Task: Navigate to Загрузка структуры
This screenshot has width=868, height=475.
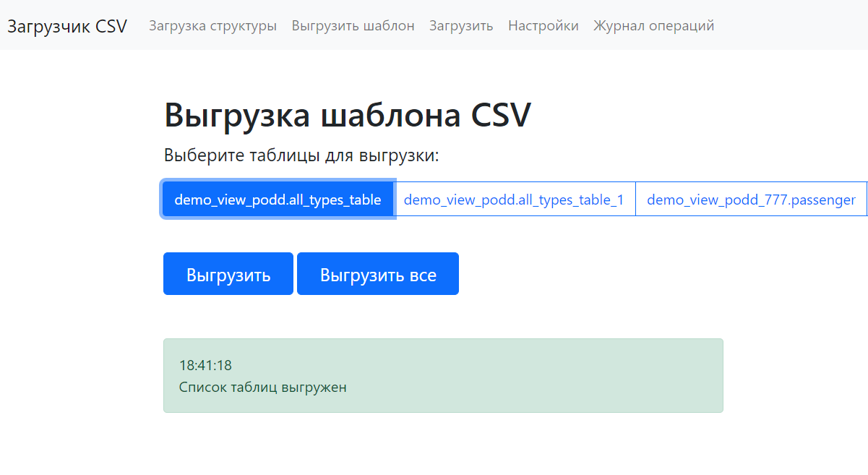Action: pos(212,25)
